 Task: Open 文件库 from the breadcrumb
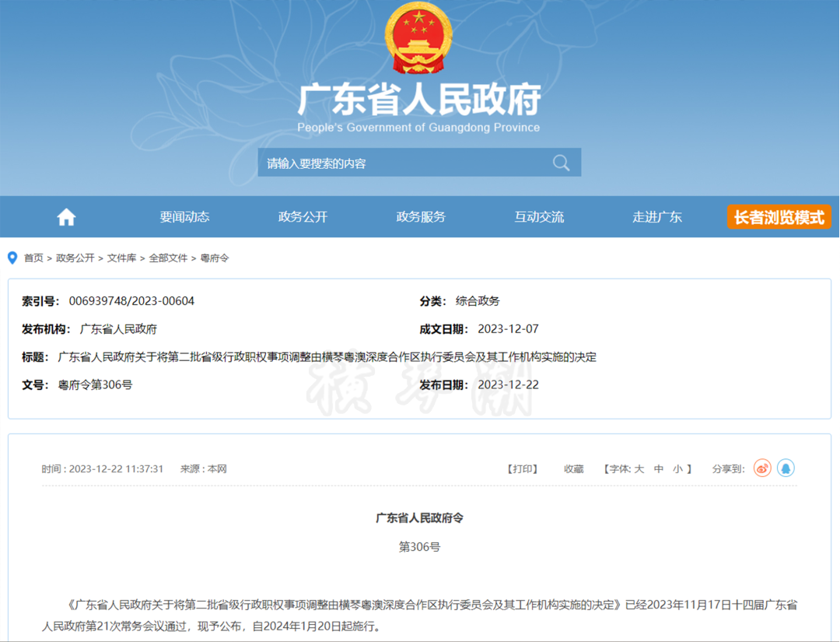[x=121, y=258]
